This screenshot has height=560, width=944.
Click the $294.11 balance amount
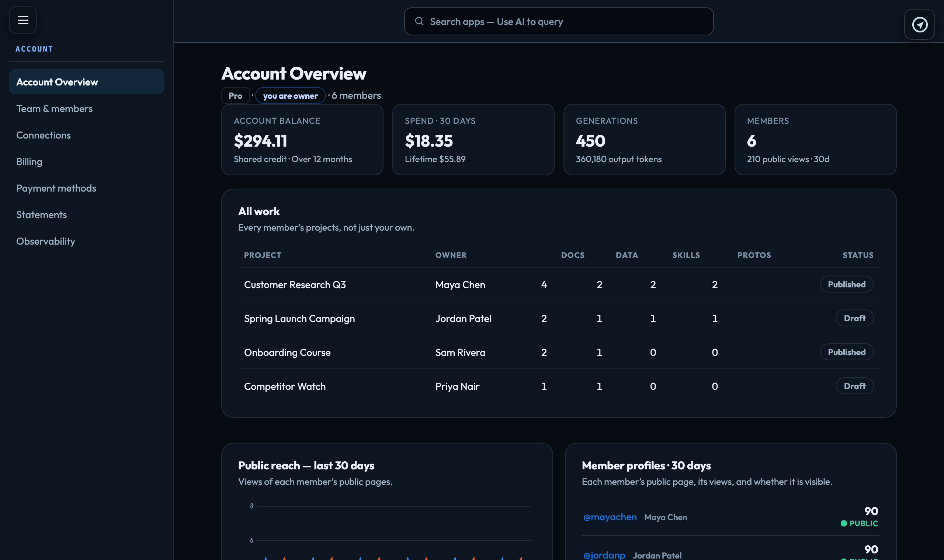tap(261, 141)
